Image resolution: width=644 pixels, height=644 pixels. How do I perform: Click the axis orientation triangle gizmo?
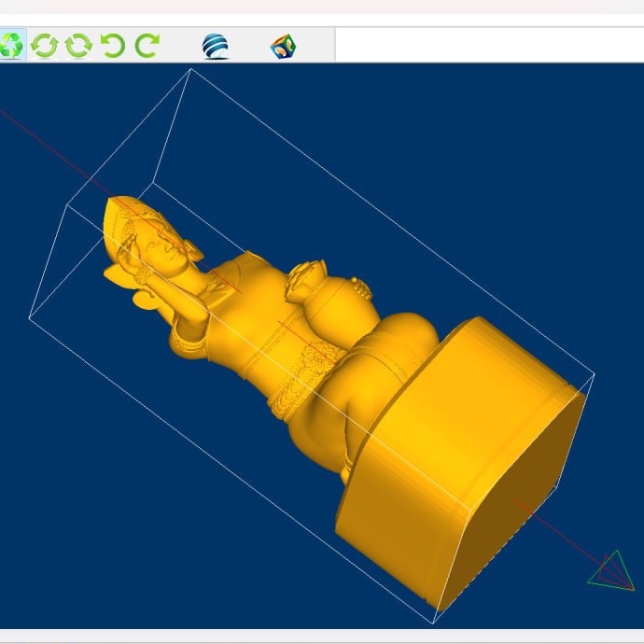pyautogui.click(x=611, y=571)
